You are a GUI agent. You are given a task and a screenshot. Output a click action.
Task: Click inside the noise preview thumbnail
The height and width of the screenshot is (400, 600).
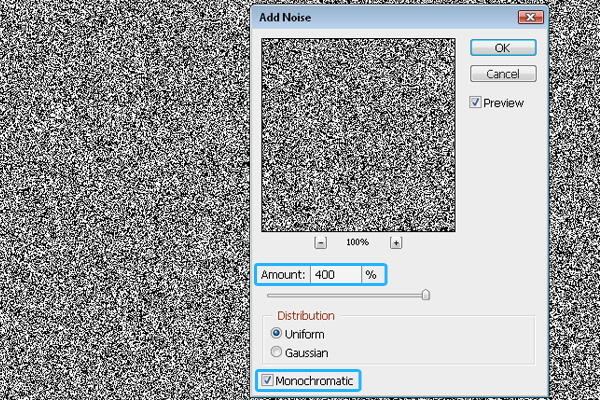tap(358, 134)
